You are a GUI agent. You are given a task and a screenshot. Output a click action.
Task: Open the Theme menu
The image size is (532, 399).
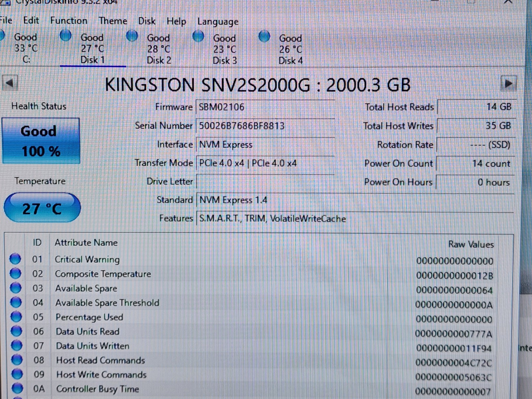(x=113, y=21)
